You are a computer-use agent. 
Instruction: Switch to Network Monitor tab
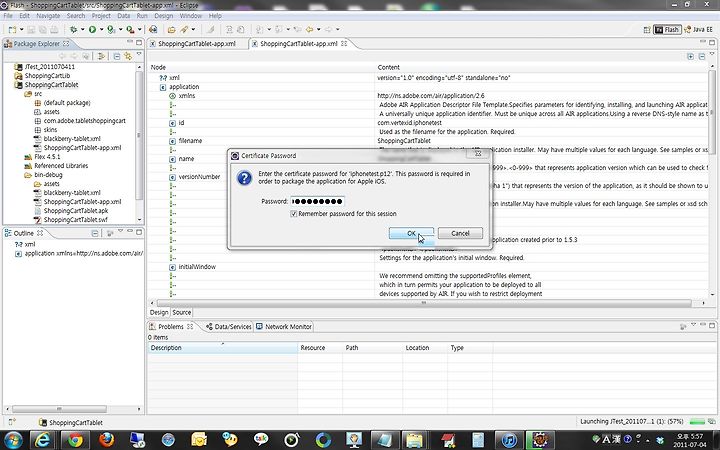point(284,326)
